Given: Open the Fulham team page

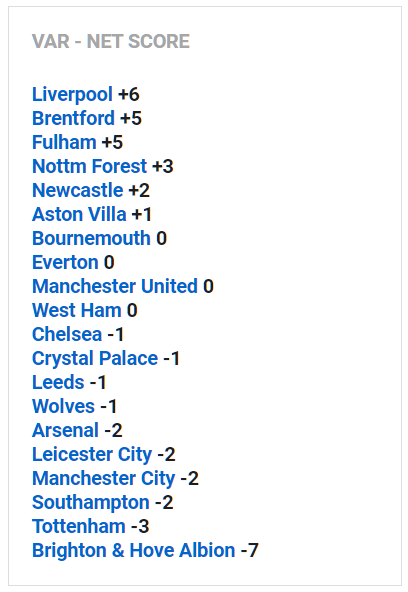Looking at the screenshot, I should 64,142.
